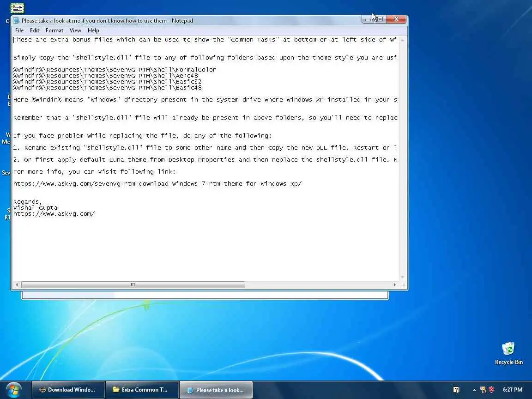This screenshot has width=532, height=399.
Task: Click the desktop icon above Notepad window
Action: point(17,8)
